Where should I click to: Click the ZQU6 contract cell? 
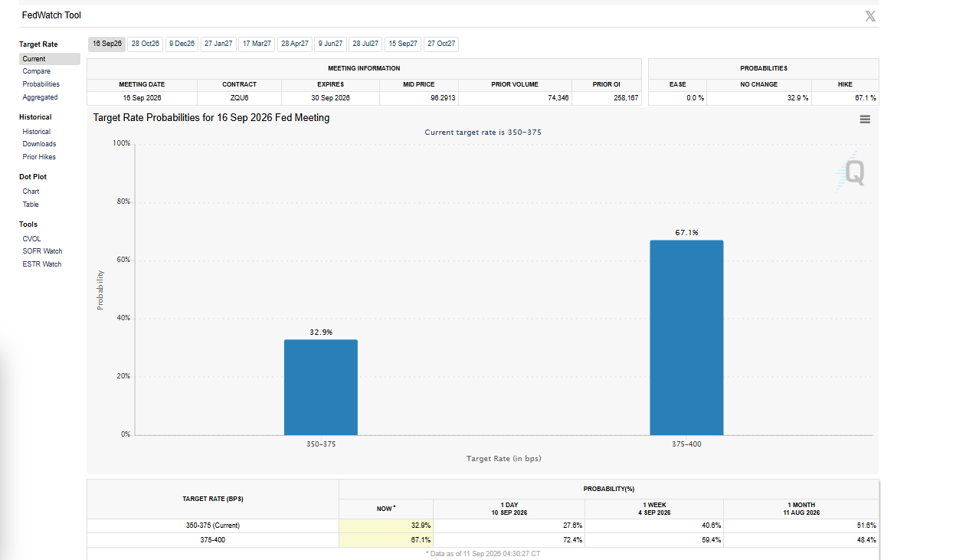[x=240, y=98]
